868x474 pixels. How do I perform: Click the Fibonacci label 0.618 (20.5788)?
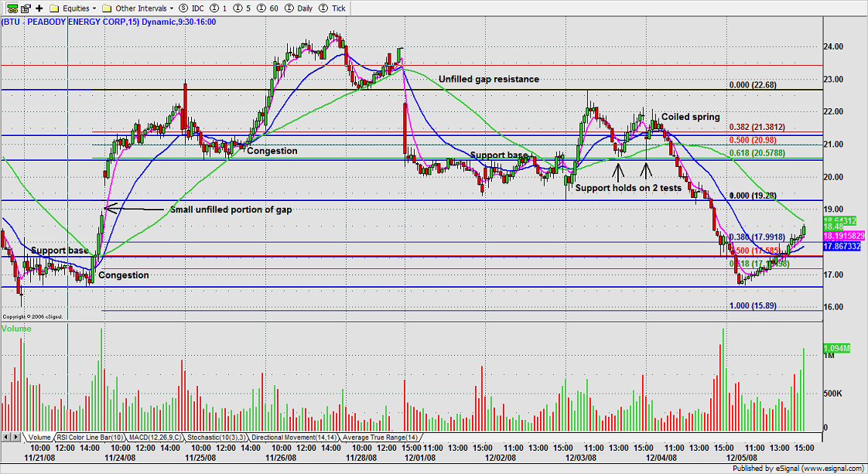click(757, 153)
